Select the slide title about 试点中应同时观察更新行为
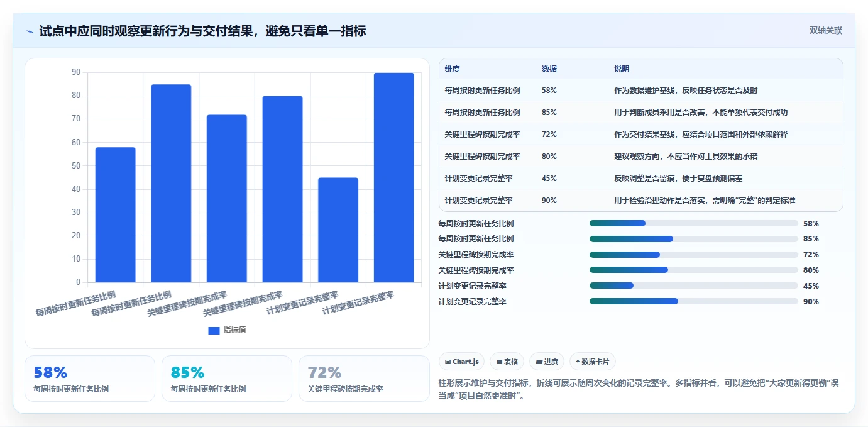This screenshot has height=427, width=868. 202,31
